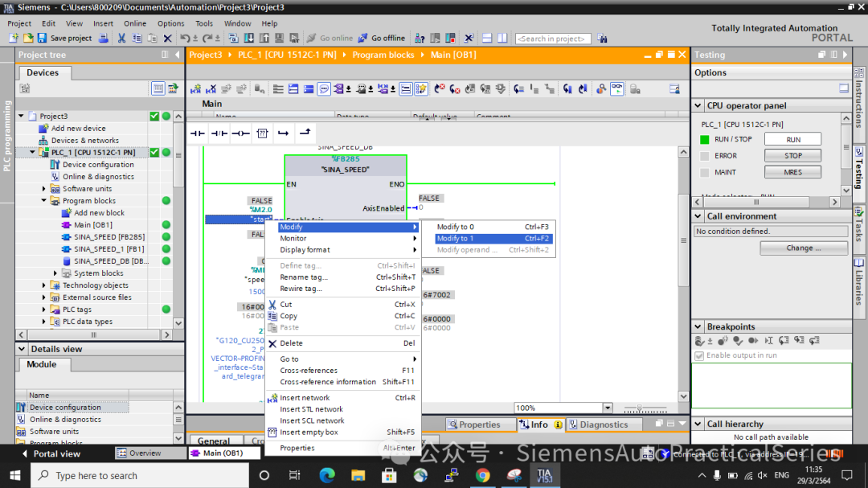Expand the Technology objects tree node

coord(44,285)
